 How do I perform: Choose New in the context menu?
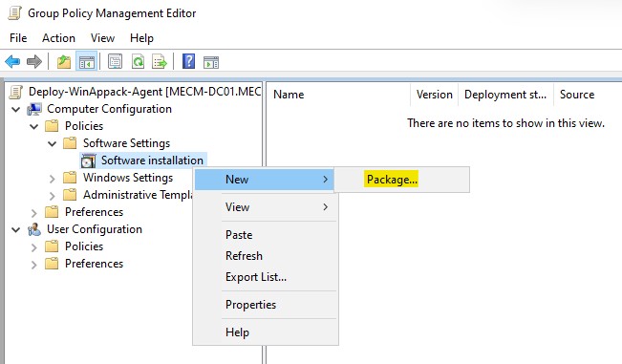tap(265, 180)
